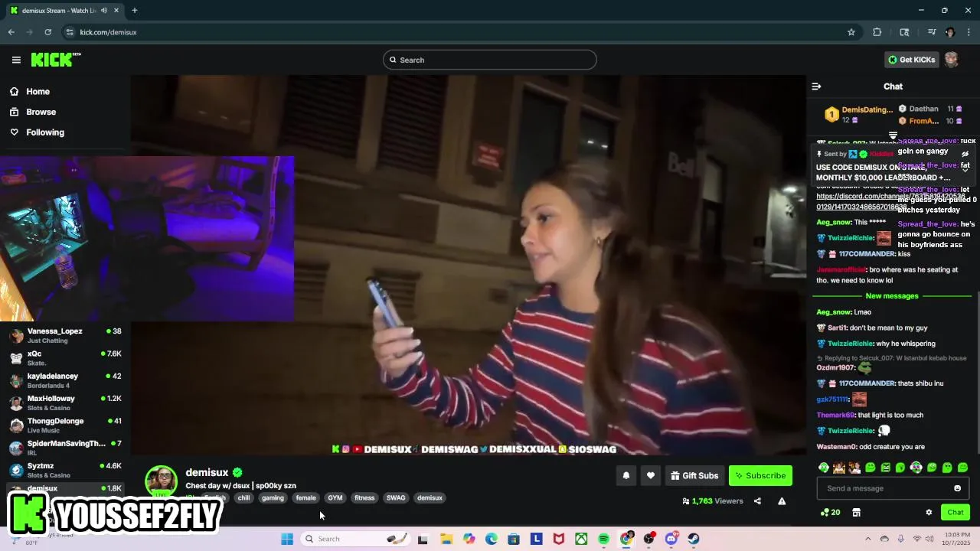Screen dimensions: 980x551
Task: Open Vanessa_Lopez's channel in the sidebar
Action: [x=65, y=335]
